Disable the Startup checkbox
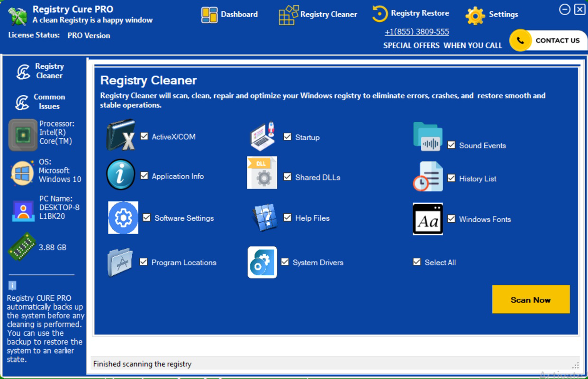The width and height of the screenshot is (588, 379). (x=287, y=137)
